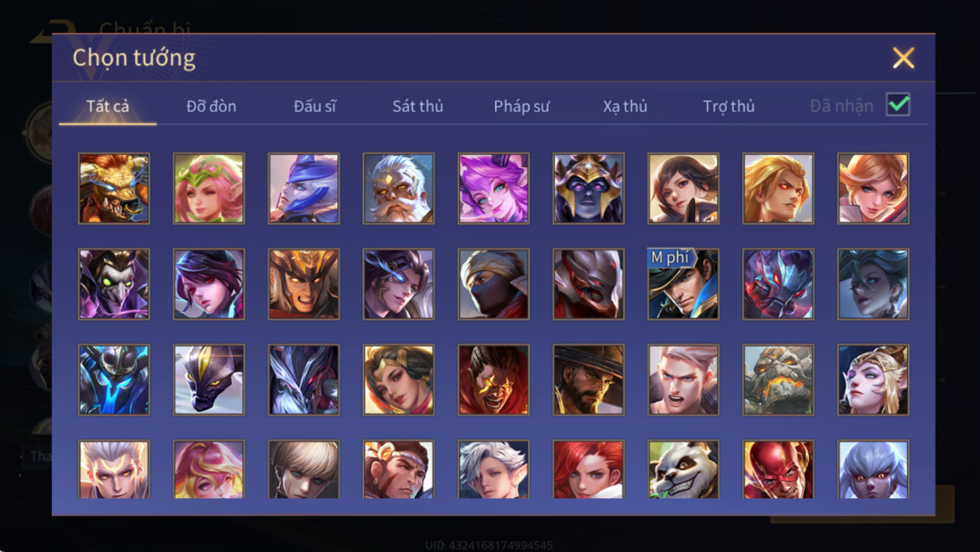The height and width of the screenshot is (552, 980).
Task: Select the horned beast hero portrait
Action: pyautogui.click(x=114, y=188)
